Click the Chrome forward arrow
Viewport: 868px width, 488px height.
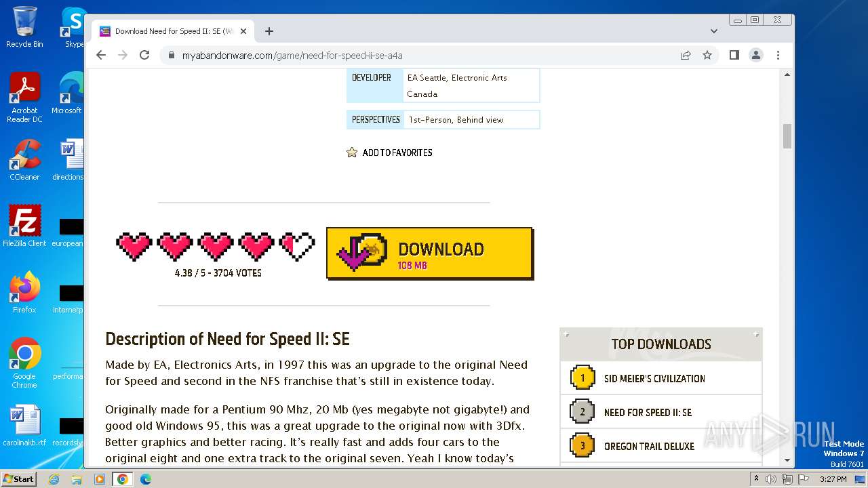point(123,55)
